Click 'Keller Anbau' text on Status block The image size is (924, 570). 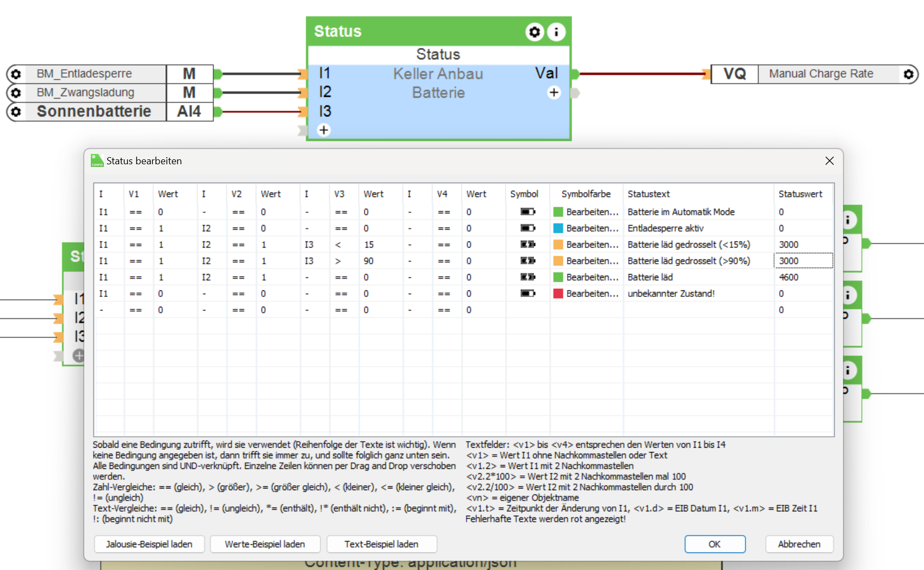(x=438, y=74)
